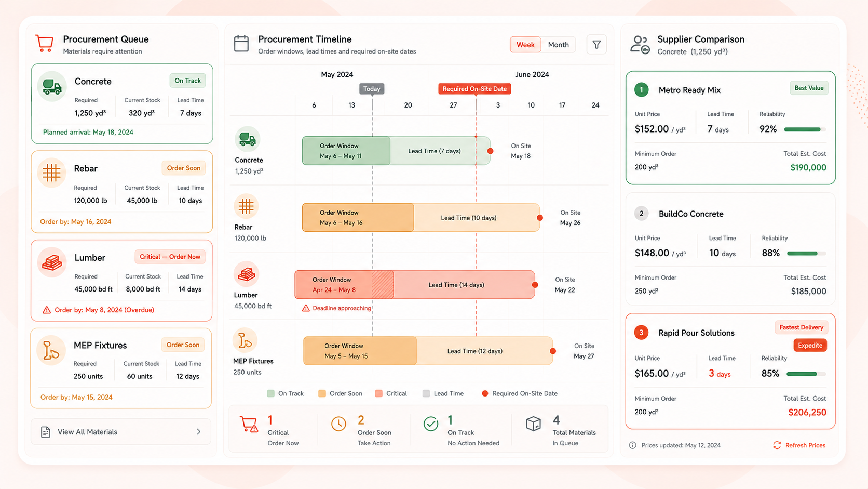Click the On Track green legend swatch
Viewport: 868px width, 489px height.
coord(270,393)
